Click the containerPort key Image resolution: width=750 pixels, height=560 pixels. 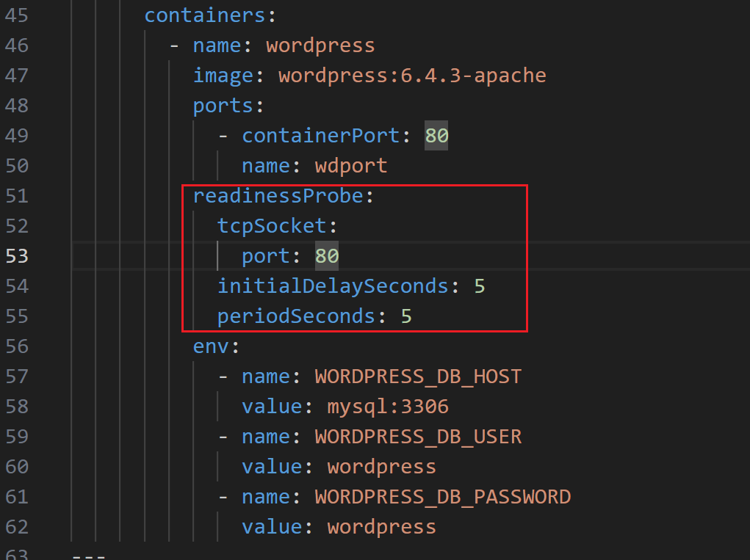click(x=320, y=136)
